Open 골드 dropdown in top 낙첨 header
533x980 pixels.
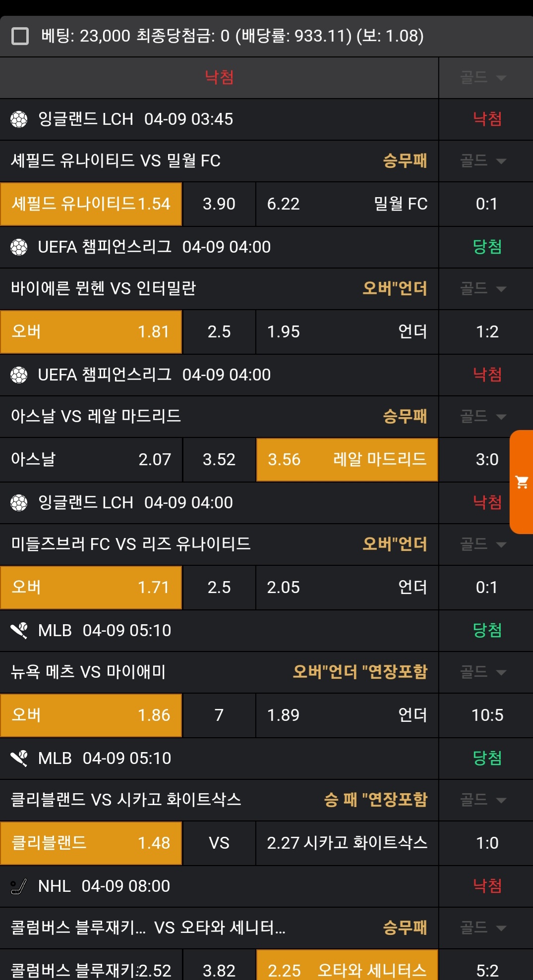[x=484, y=78]
